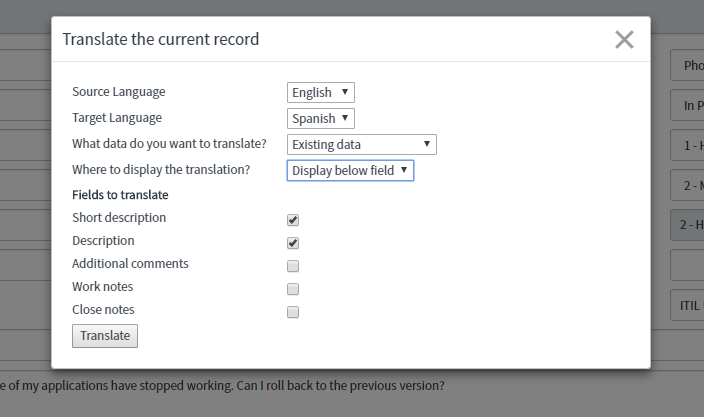
Task: Click the Fields to translate heading
Action: click(120, 195)
